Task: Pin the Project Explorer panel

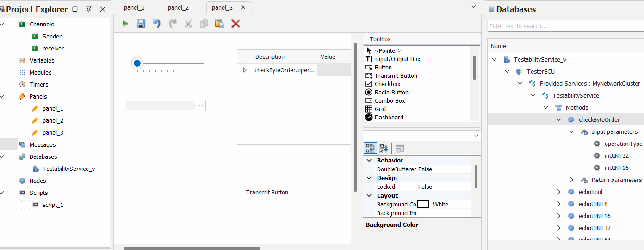Action: tap(89, 9)
